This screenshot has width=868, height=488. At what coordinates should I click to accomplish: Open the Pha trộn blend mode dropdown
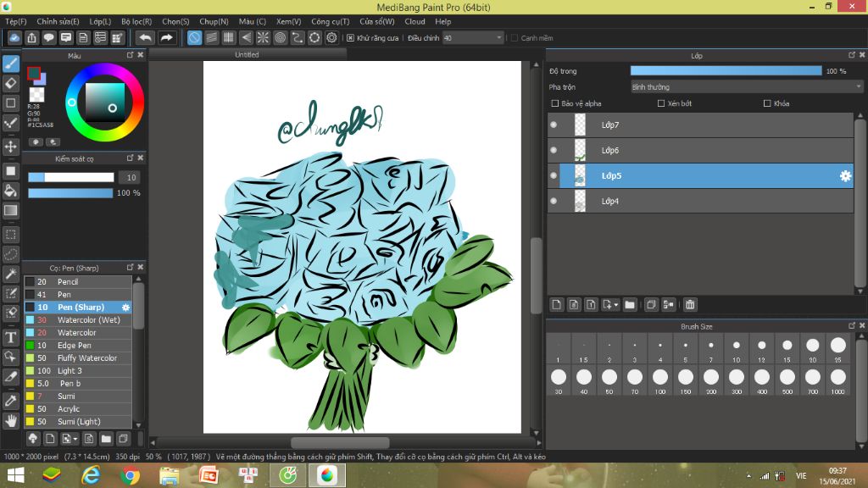coord(747,87)
